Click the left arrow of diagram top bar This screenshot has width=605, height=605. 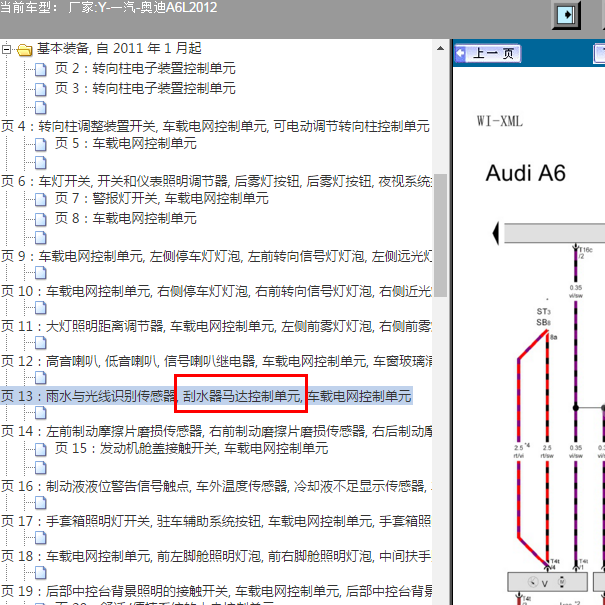pos(496,233)
